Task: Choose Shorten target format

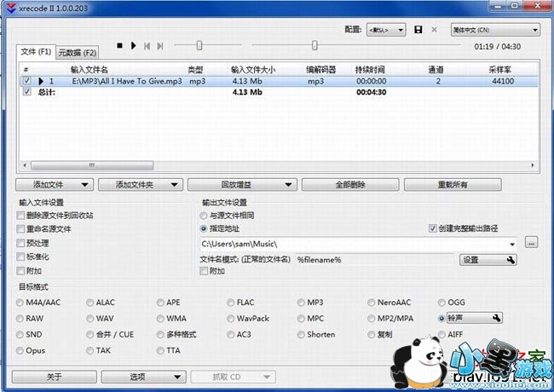Action: [301, 334]
